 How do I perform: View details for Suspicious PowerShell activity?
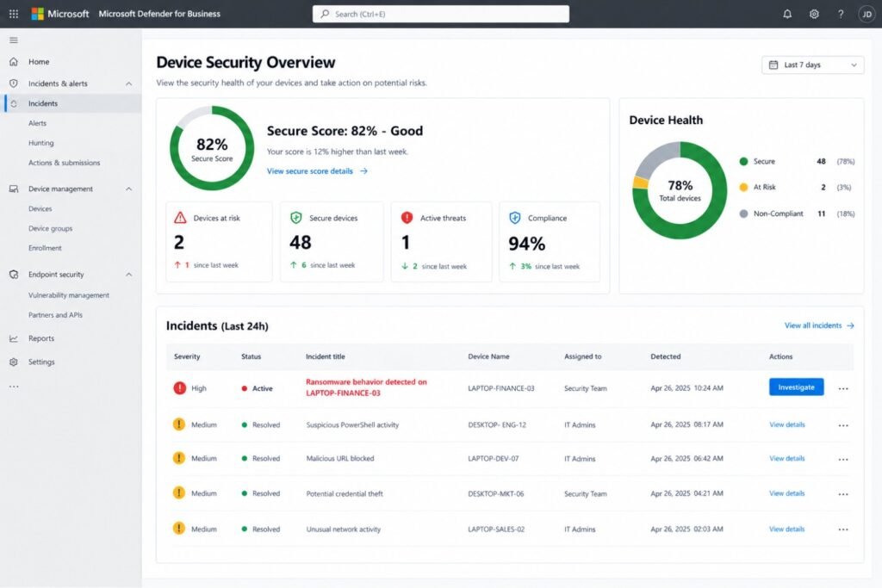(x=787, y=424)
